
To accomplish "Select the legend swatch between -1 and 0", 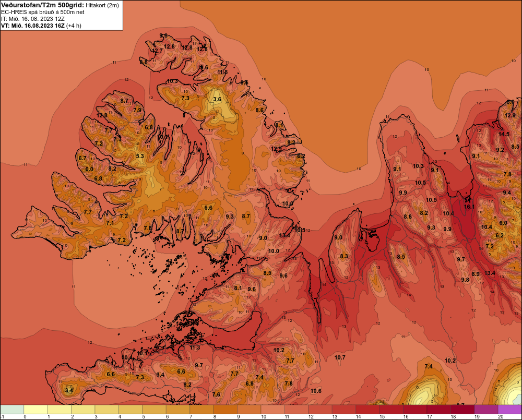I will [13, 409].
